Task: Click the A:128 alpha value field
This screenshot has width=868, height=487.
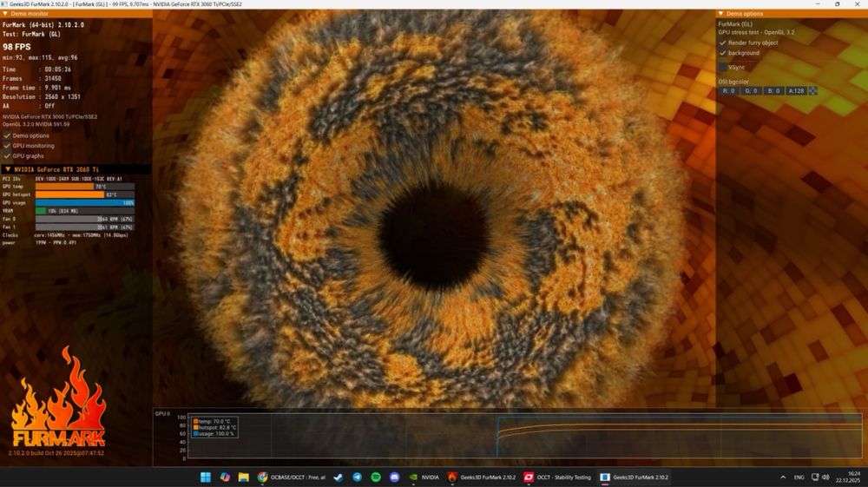Action: click(796, 91)
